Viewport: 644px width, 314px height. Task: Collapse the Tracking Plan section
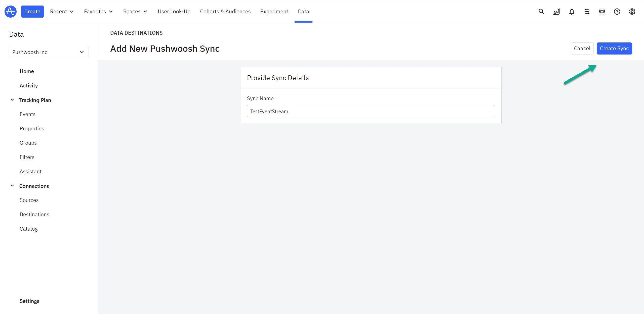12,100
